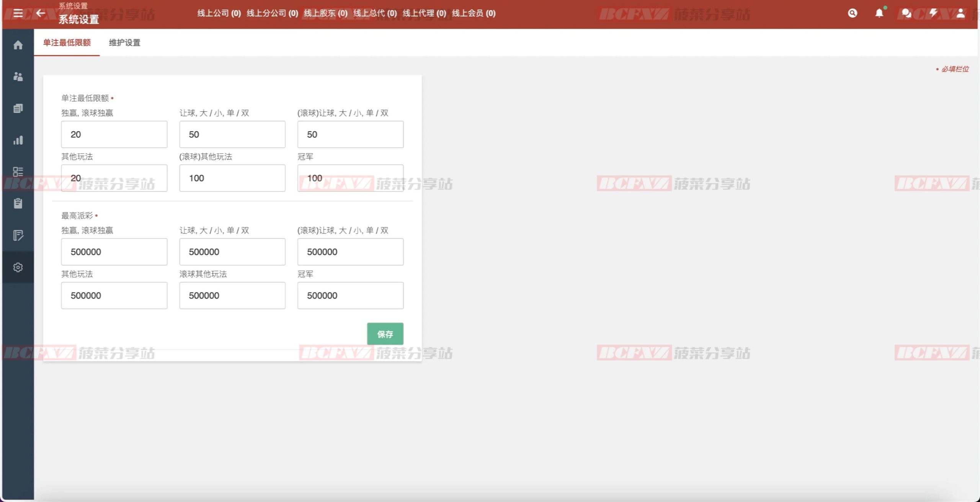
Task: Click the green 保存 button
Action: [385, 334]
